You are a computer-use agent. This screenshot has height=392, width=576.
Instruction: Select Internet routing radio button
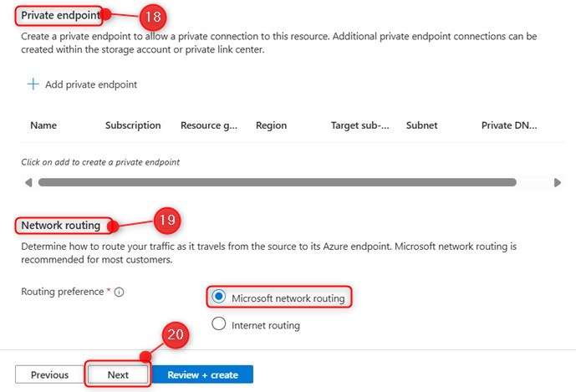tap(219, 324)
